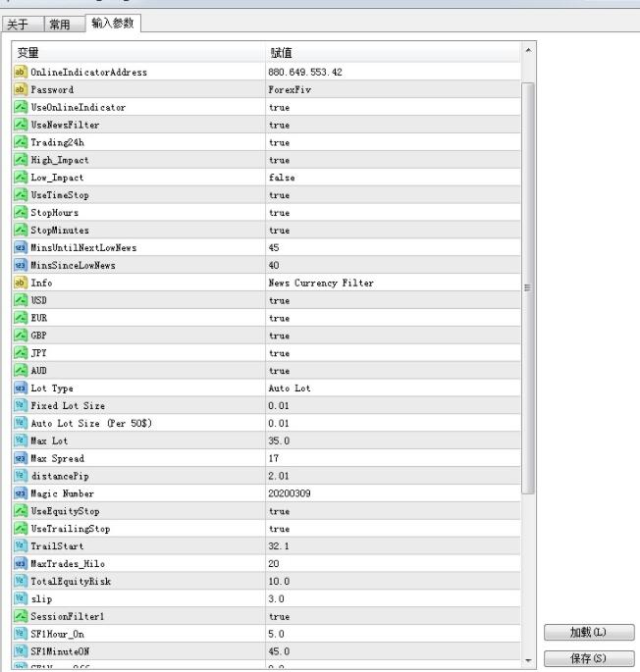The width and height of the screenshot is (640, 672).
Task: Select the Magic Number value 20200309
Action: pos(290,493)
